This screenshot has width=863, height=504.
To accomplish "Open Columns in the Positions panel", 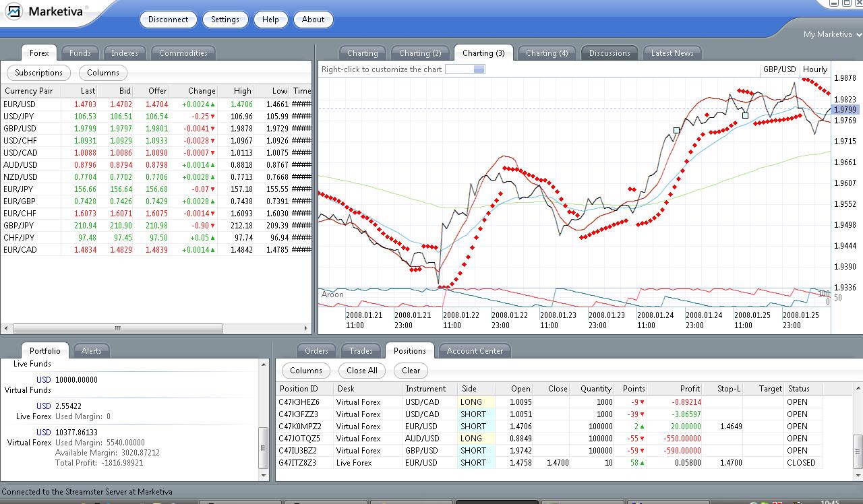I will (x=306, y=371).
